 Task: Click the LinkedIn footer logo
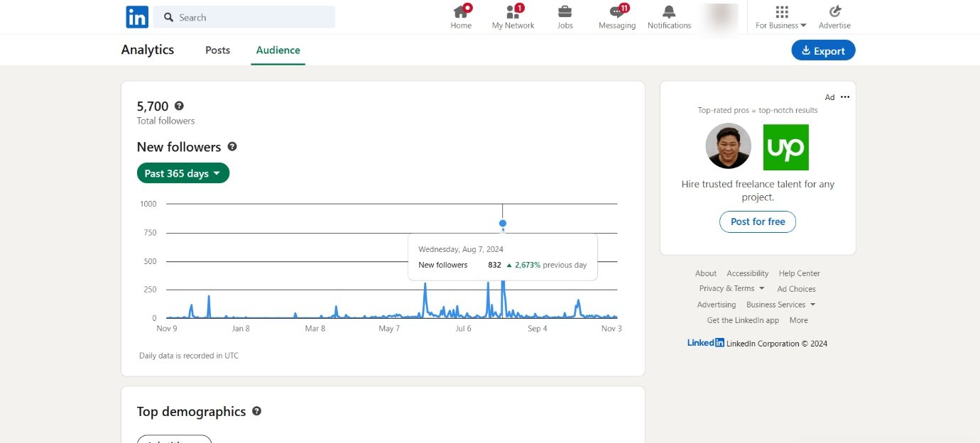(706, 343)
